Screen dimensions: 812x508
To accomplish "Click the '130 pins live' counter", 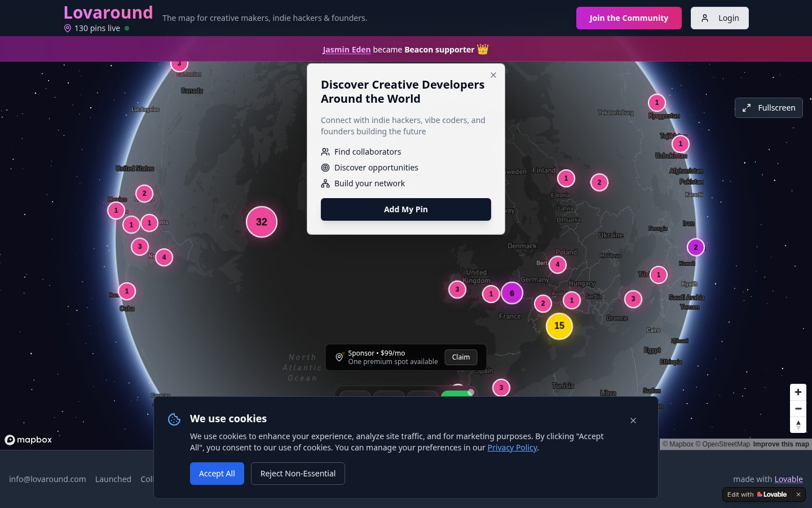I will click(x=97, y=28).
